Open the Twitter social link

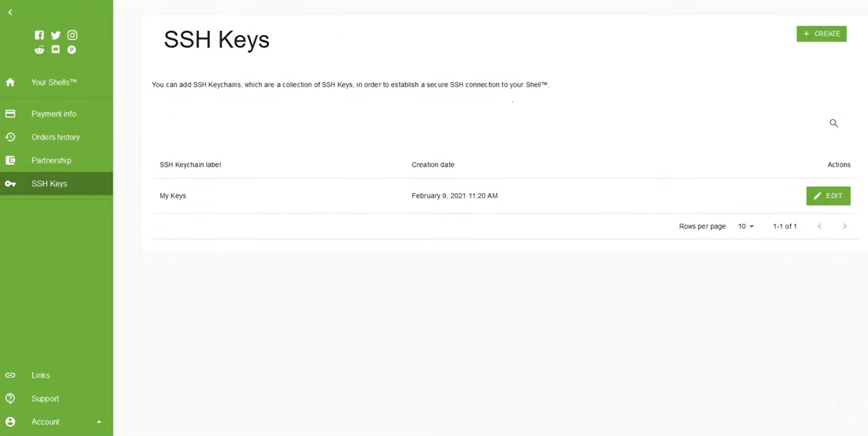pyautogui.click(x=55, y=35)
